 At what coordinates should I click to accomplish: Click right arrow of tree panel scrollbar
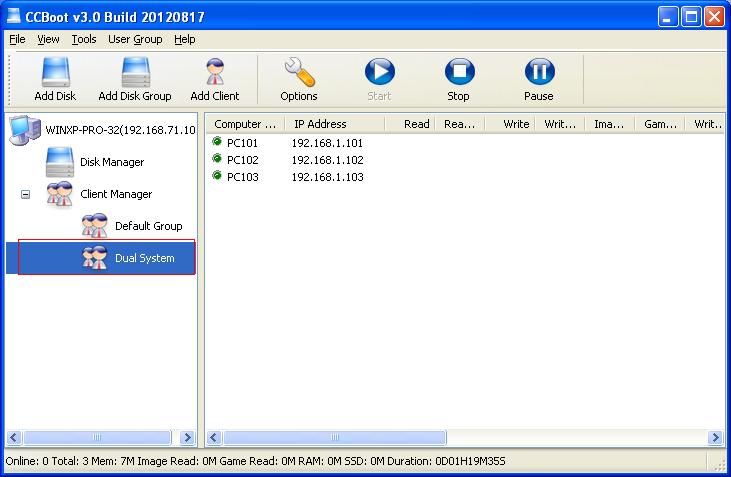pos(187,437)
